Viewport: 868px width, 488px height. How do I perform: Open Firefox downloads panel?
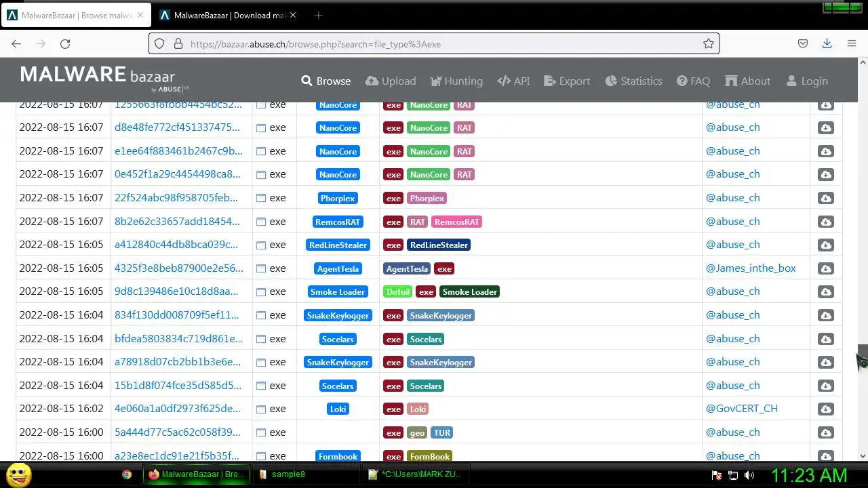coord(827,43)
